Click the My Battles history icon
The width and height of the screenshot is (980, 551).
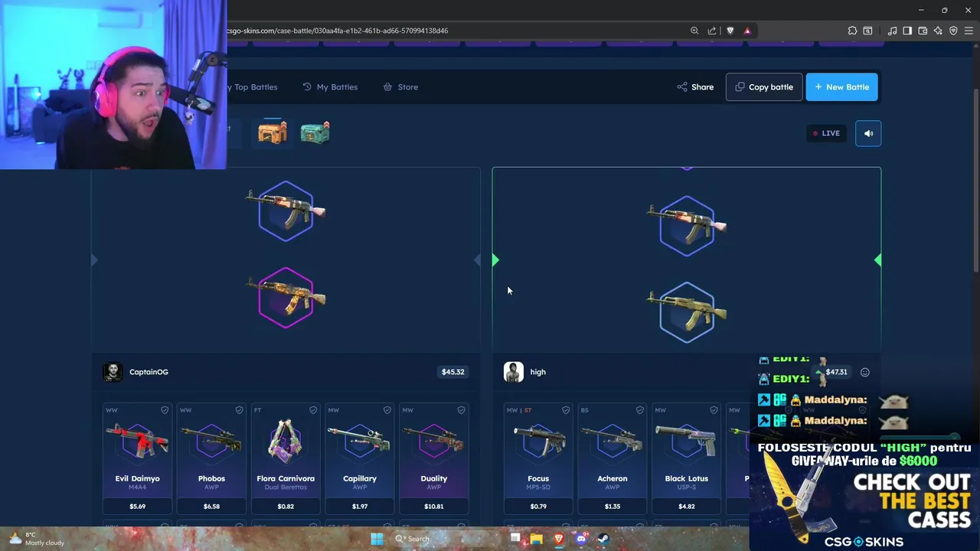coord(307,87)
